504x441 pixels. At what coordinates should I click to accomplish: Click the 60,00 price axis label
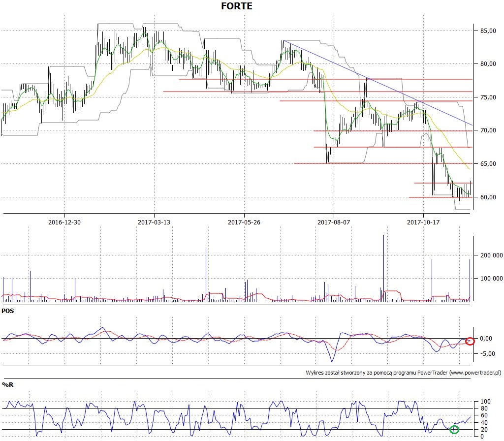[x=488, y=197]
